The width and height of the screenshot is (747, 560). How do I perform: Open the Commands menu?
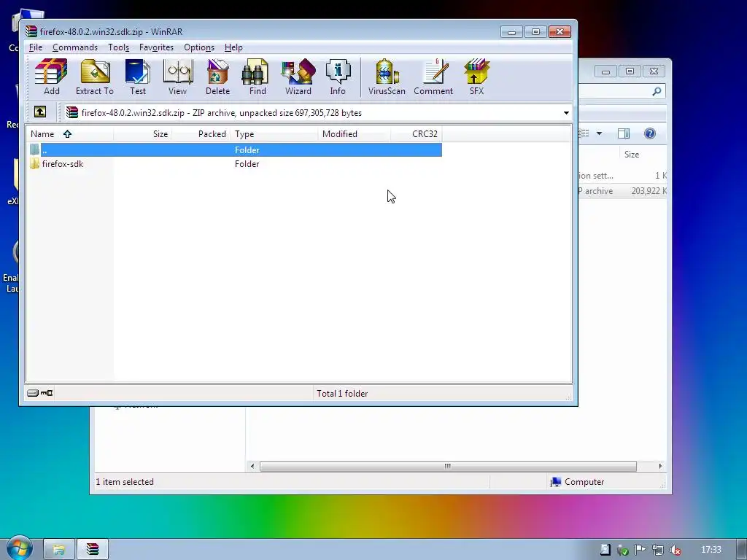pyautogui.click(x=75, y=47)
